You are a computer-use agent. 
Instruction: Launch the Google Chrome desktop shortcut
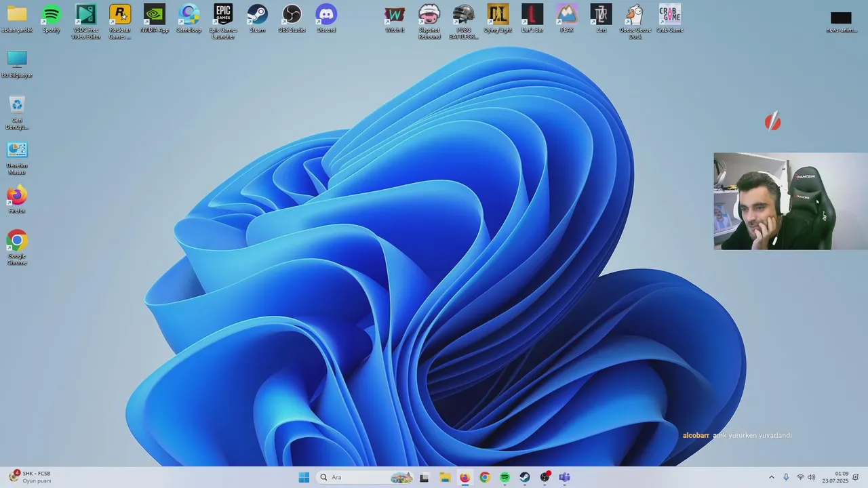[x=17, y=248]
